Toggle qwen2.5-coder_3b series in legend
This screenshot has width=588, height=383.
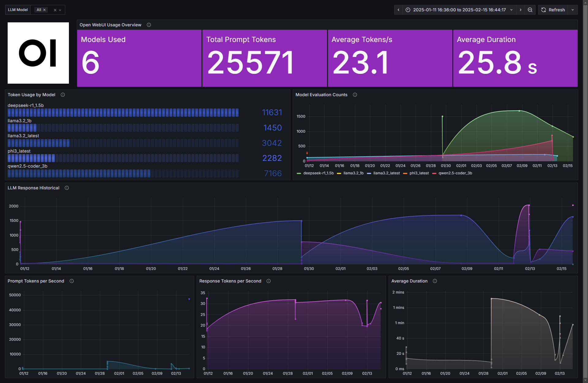point(455,173)
